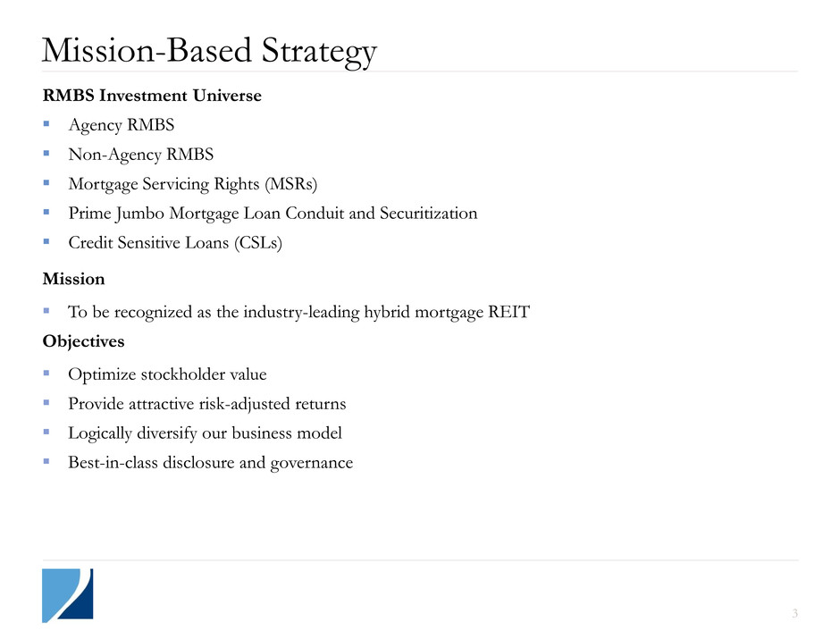Click the Mortgage Servicing Rights (MSRs) line

[x=193, y=184]
